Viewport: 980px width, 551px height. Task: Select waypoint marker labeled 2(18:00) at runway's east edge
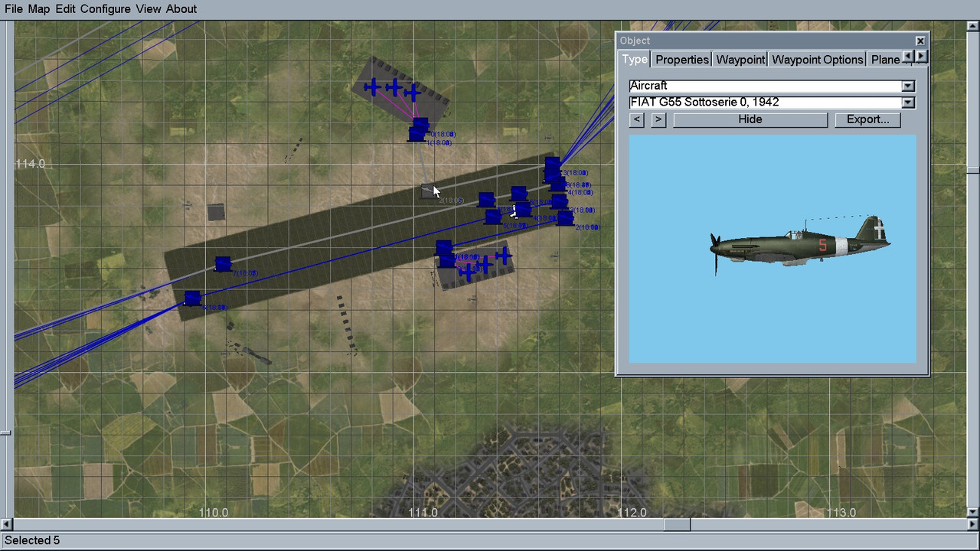(x=565, y=218)
